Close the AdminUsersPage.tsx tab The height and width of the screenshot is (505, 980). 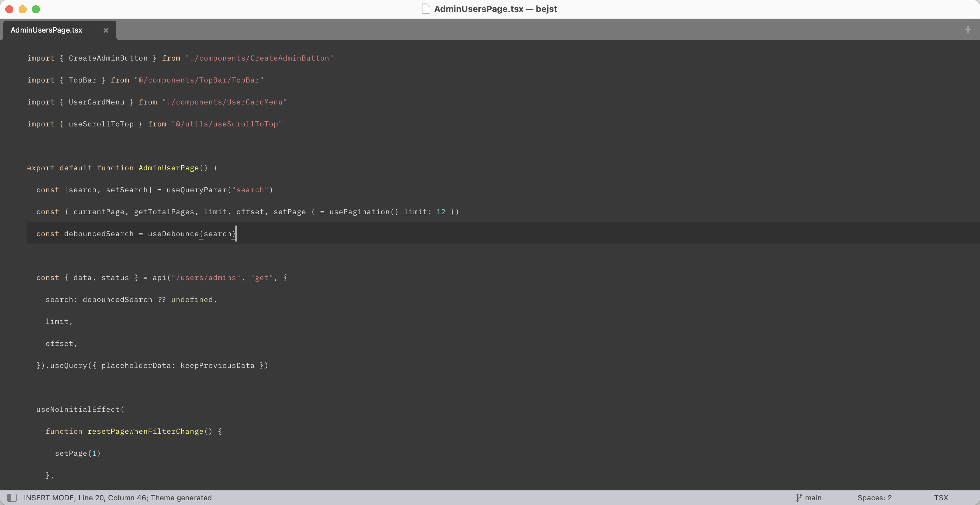[106, 30]
